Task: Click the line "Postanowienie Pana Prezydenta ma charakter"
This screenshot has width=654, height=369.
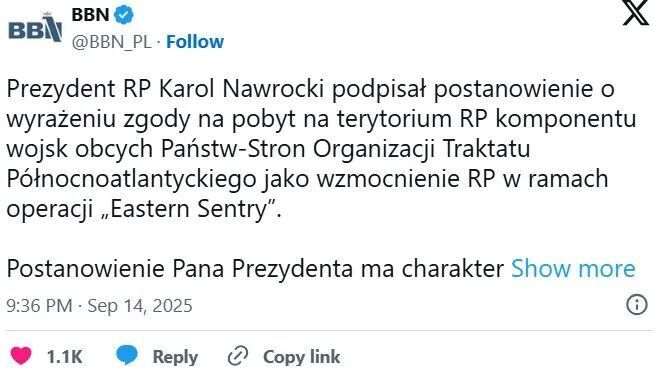Action: [255, 268]
